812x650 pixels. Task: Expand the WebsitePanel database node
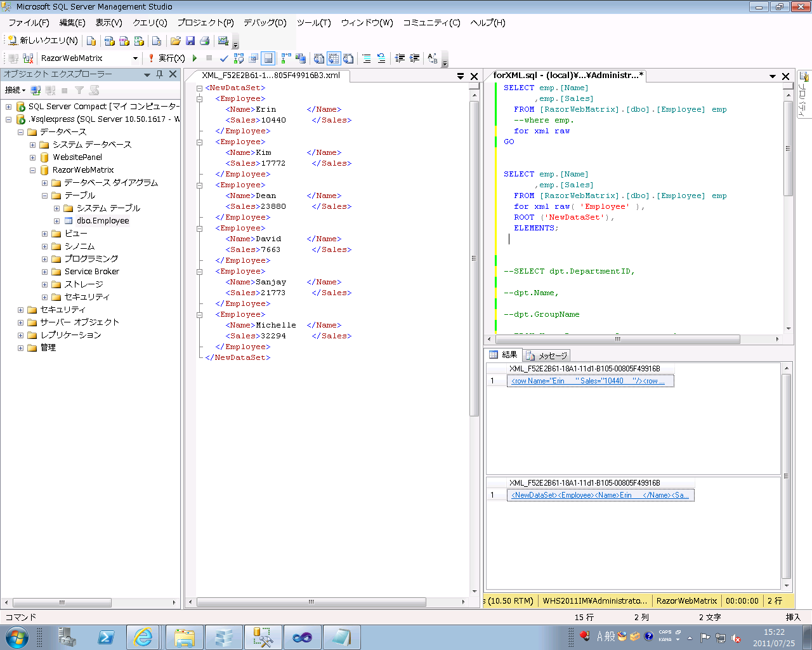pyautogui.click(x=32, y=157)
